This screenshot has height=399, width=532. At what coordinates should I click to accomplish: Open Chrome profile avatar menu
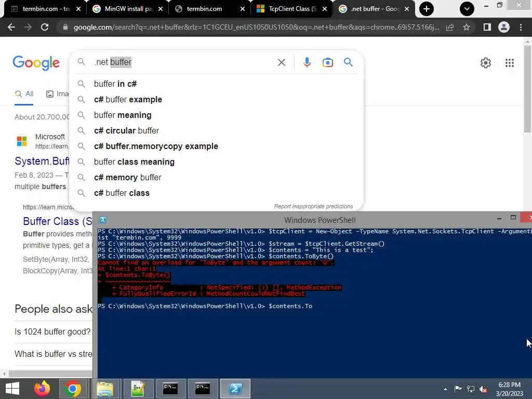[504, 27]
